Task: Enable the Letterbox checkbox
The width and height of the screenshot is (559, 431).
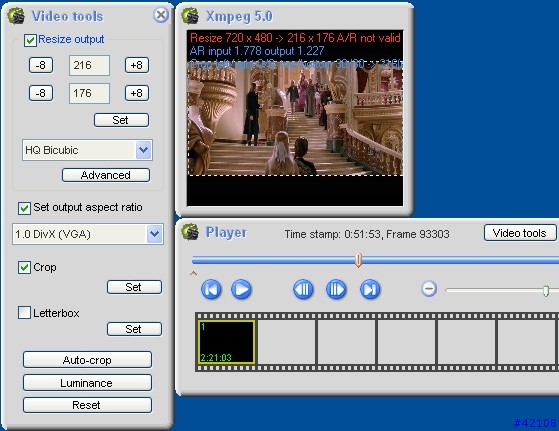Action: [24, 313]
